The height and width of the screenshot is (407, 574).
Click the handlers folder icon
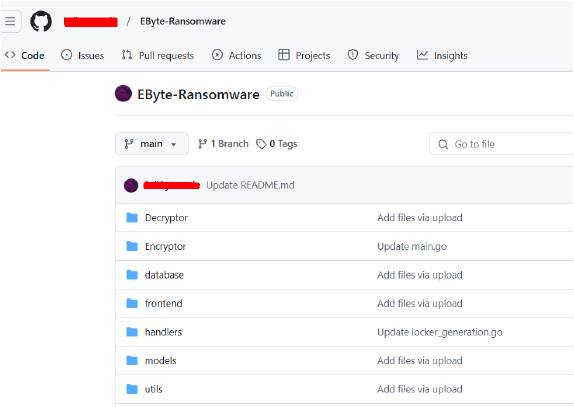click(132, 332)
